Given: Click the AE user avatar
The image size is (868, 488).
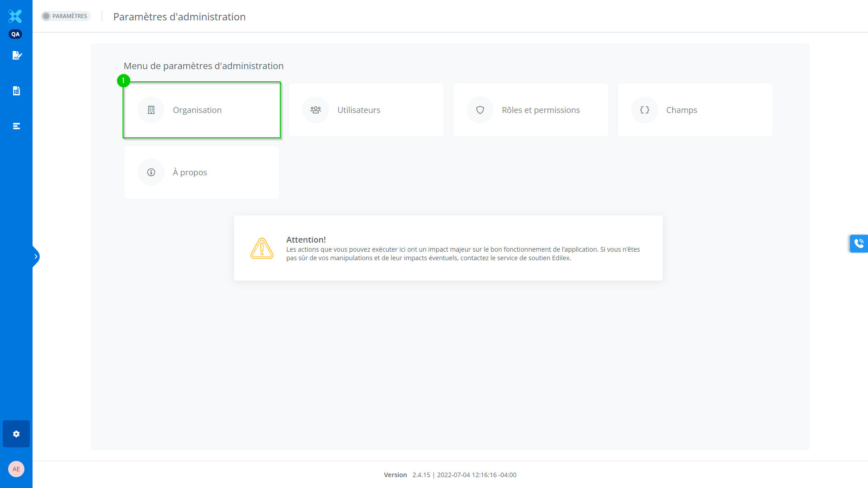Looking at the screenshot, I should 16,469.
